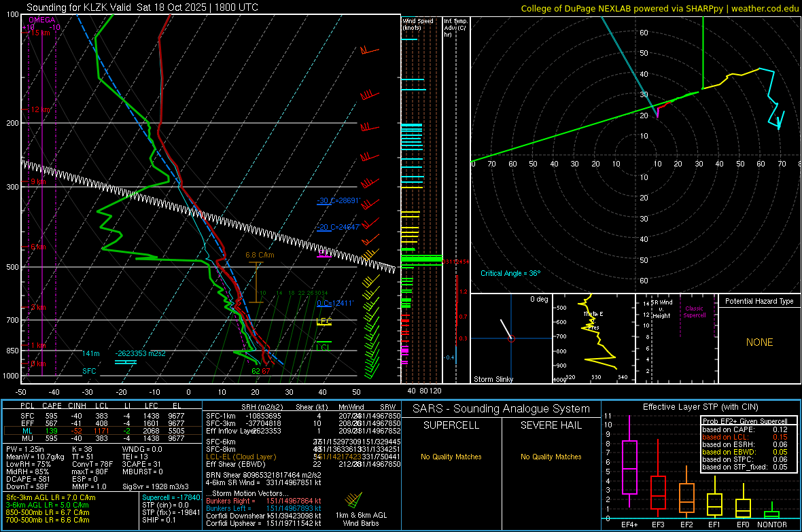Select the '0 C=12411' freezing level label
This screenshot has height=532, width=802.
335,303
